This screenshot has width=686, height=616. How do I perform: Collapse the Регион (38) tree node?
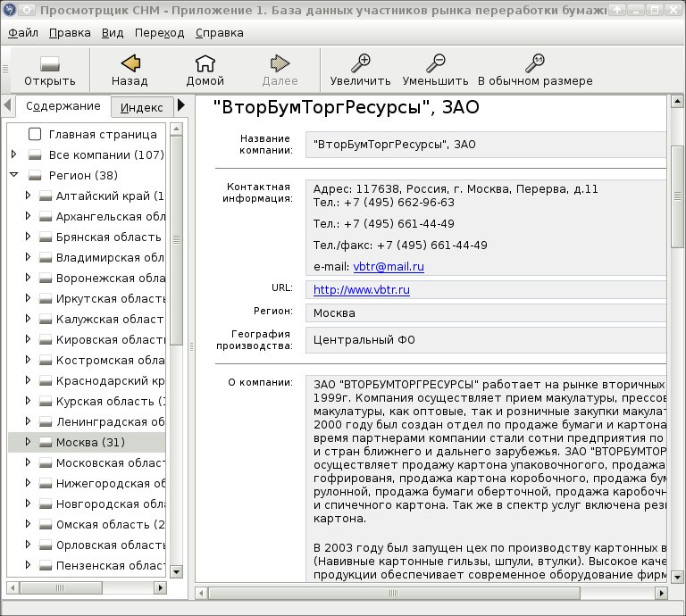tap(14, 175)
